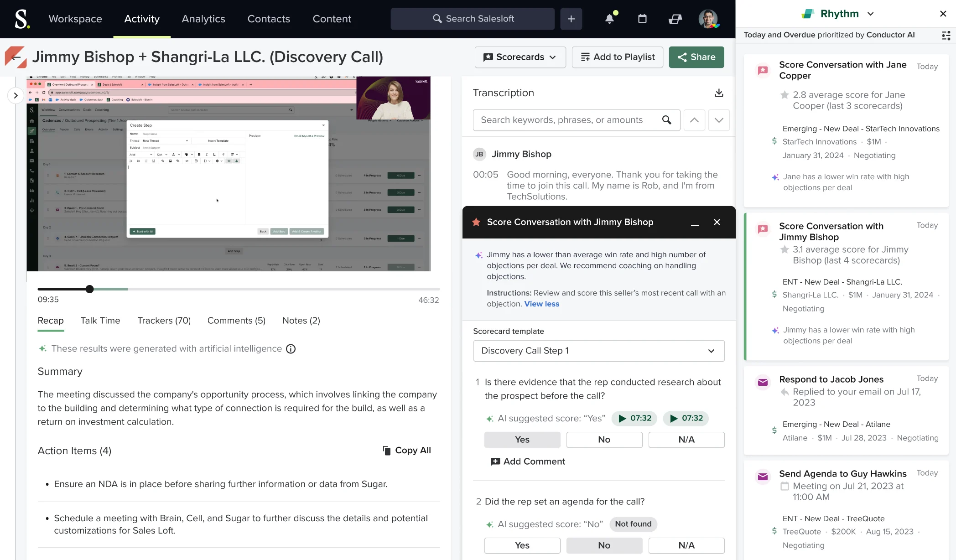Viewport: 956px width, 560px height.
Task: Click the transcription search magnifier
Action: 666,120
